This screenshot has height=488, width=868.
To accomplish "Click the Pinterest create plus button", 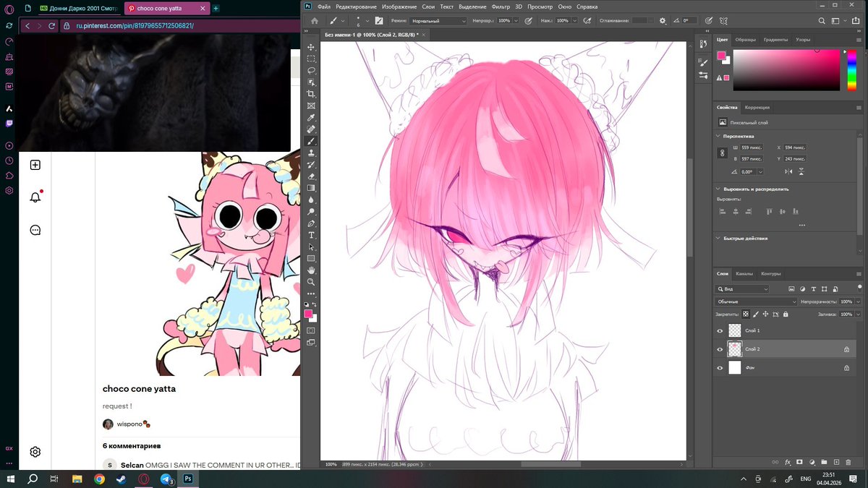I will 35,165.
